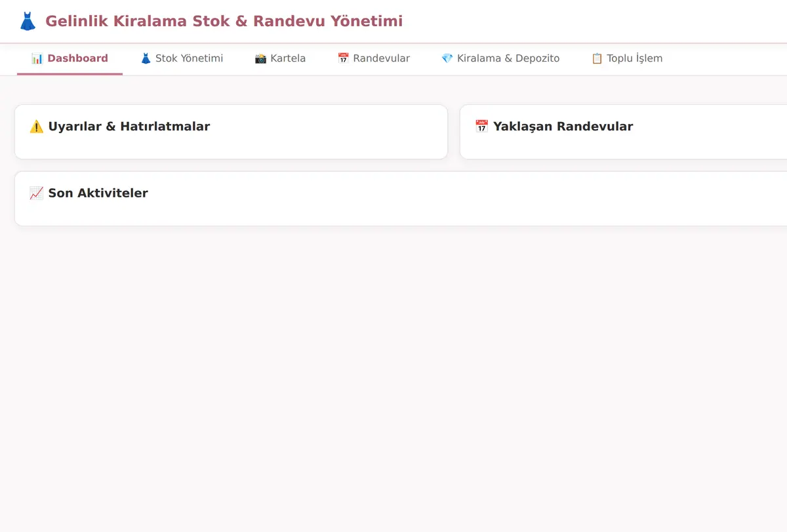Click the dress logo icon in header

click(x=28, y=22)
